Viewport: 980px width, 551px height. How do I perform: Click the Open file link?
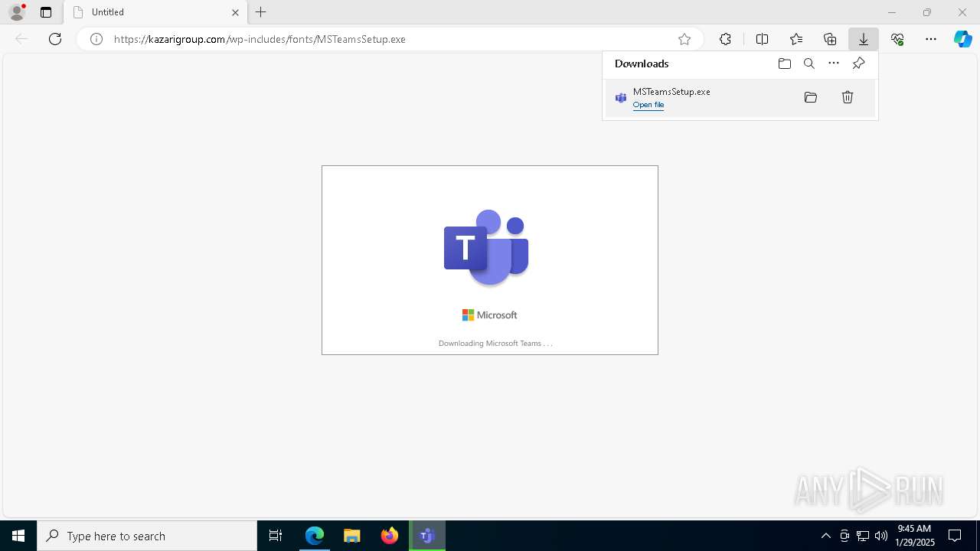(648, 105)
